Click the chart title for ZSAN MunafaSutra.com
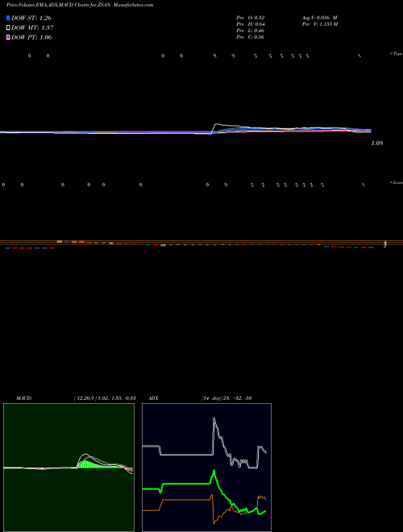Image resolution: width=403 pixels, height=532 pixels. (x=80, y=5)
